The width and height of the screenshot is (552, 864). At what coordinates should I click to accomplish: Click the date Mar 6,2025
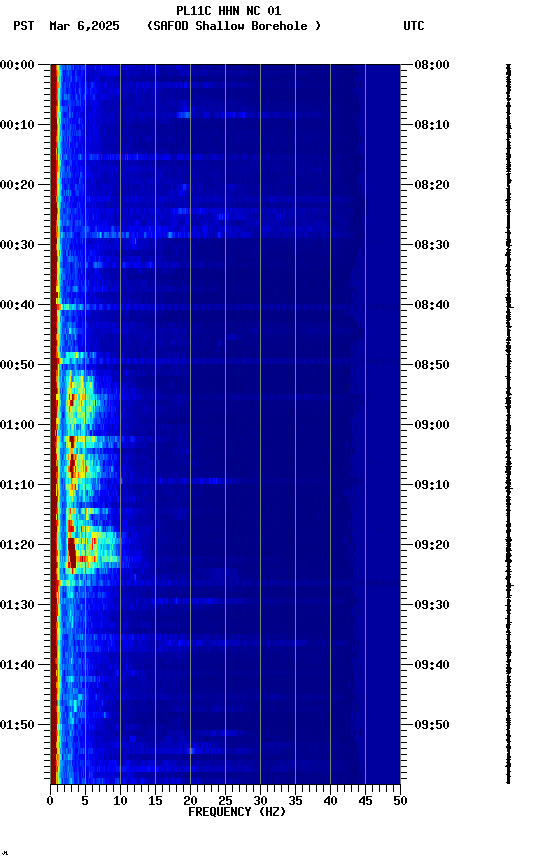pos(84,26)
